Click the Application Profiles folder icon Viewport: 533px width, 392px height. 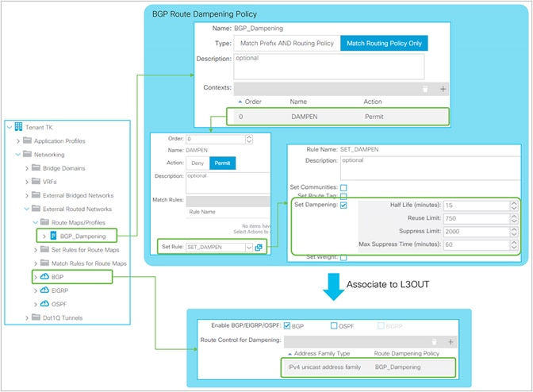(x=27, y=140)
